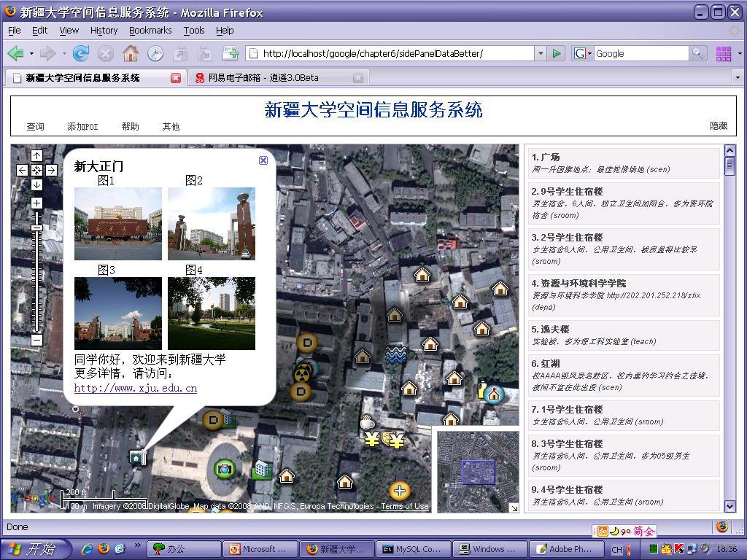Click the camera marker on the map
Screen dimensions: 747x560
coord(225,469)
